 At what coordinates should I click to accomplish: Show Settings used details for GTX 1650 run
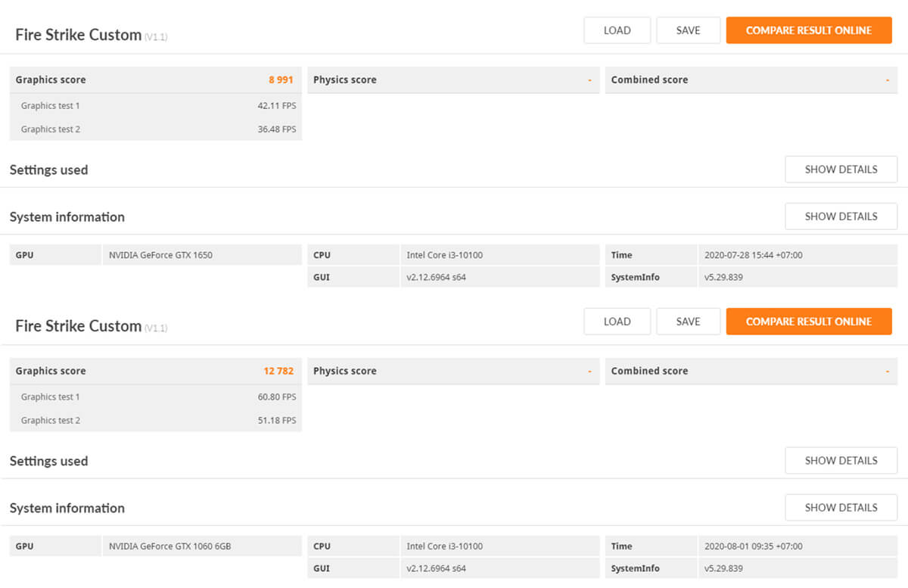click(841, 170)
